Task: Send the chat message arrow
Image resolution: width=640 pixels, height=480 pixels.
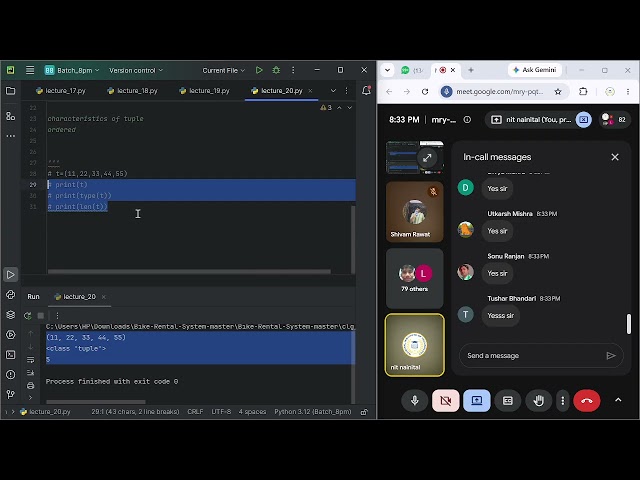Action: [611, 356]
